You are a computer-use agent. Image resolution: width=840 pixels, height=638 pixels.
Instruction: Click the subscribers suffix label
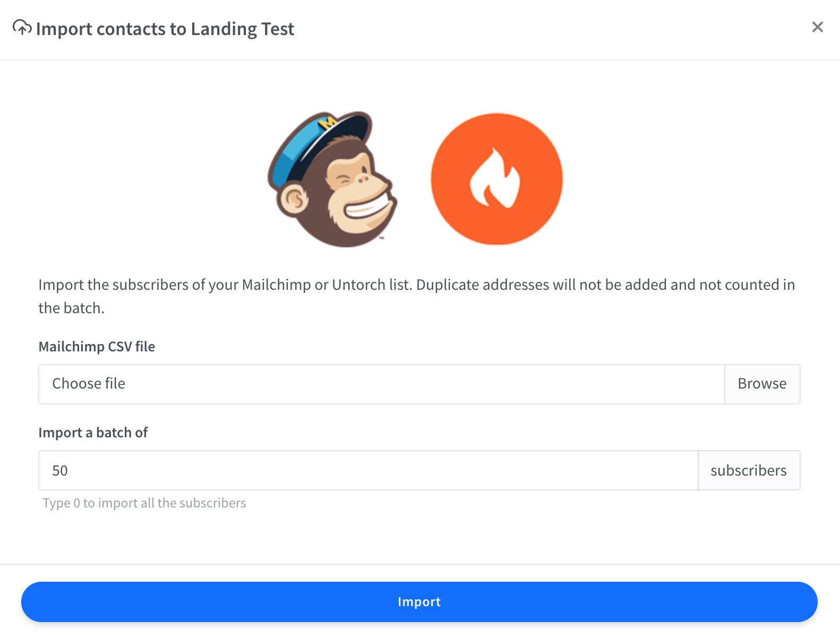(748, 470)
